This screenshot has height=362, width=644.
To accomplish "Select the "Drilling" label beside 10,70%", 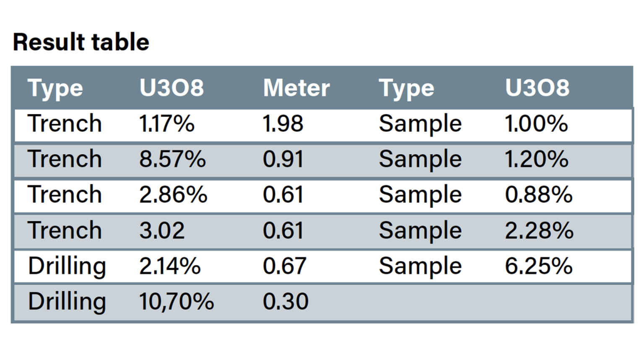I will click(x=67, y=302).
